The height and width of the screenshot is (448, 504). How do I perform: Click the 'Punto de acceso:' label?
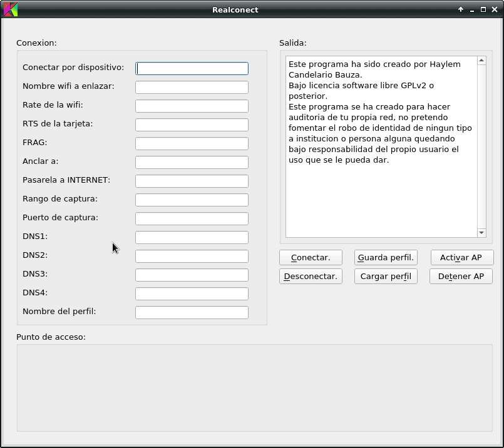(x=51, y=337)
